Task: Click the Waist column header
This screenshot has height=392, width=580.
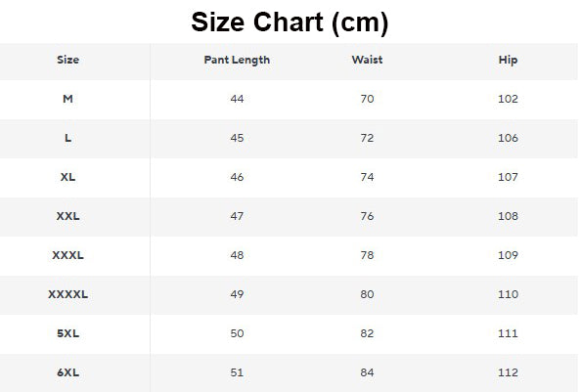Action: click(x=367, y=60)
